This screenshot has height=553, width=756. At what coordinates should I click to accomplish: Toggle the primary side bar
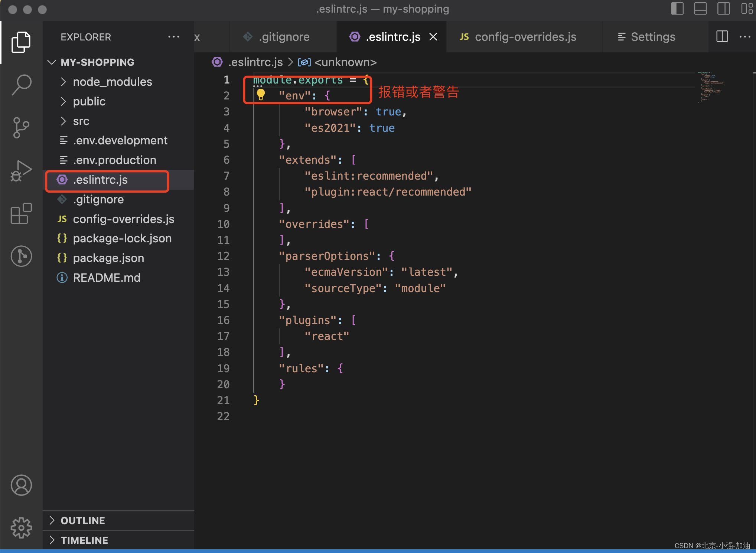click(677, 9)
